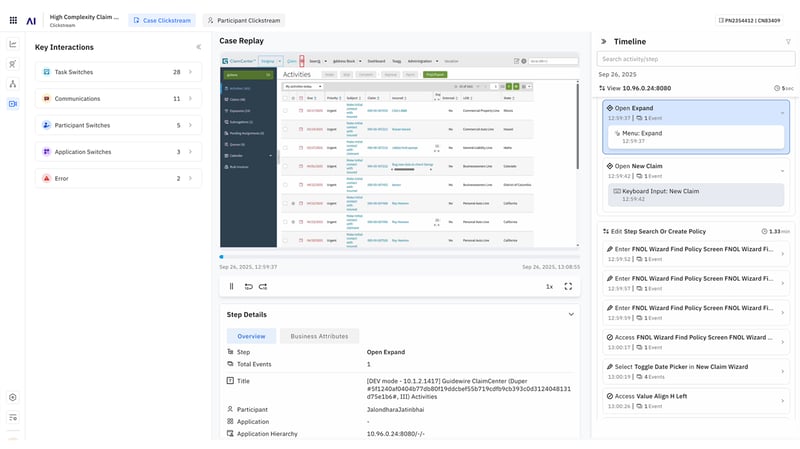Viewport: 800px width, 449px height.
Task: Switch to Participant Clickstream tab
Action: coord(244,20)
